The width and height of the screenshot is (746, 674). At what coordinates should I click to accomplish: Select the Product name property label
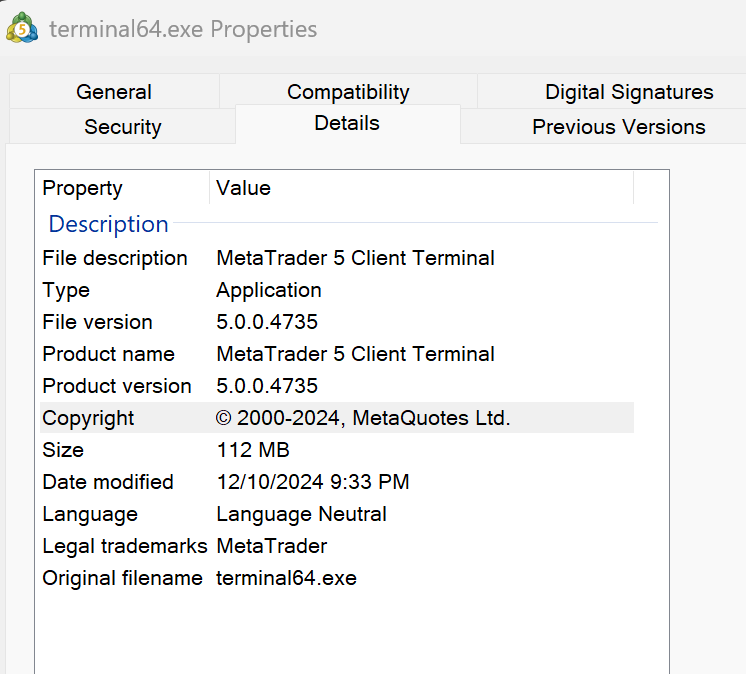108,354
